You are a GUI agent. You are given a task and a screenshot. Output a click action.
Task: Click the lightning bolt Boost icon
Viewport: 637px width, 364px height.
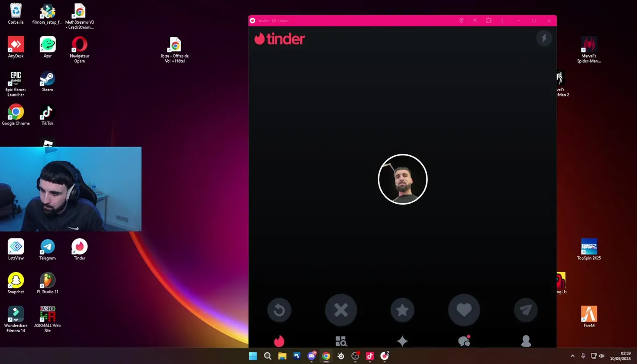pos(544,38)
